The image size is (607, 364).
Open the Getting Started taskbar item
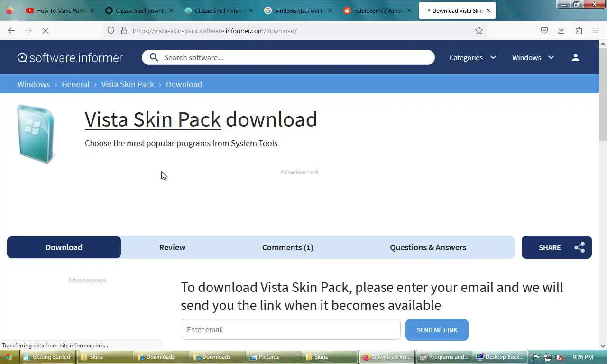point(48,357)
